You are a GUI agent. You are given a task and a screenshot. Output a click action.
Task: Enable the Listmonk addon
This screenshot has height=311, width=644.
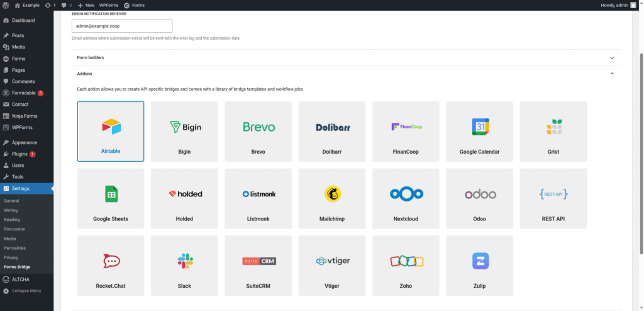258,198
